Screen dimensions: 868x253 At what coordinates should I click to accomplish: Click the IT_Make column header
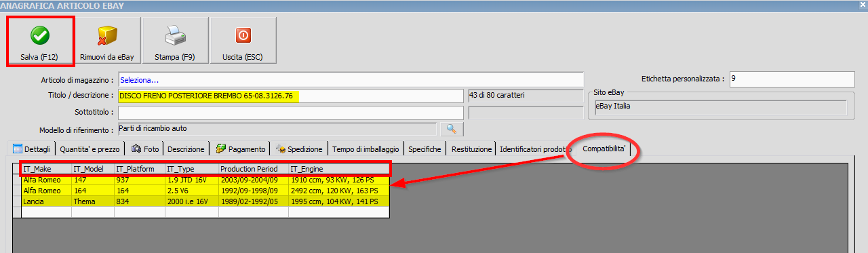(x=46, y=168)
